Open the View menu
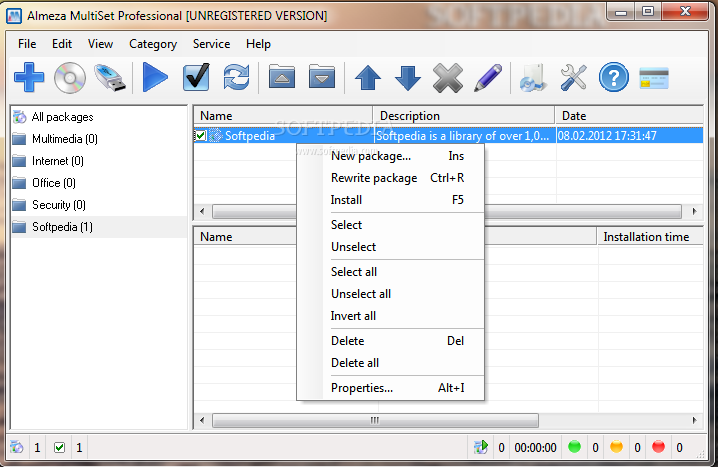Viewport: 718px width, 467px height. [100, 44]
